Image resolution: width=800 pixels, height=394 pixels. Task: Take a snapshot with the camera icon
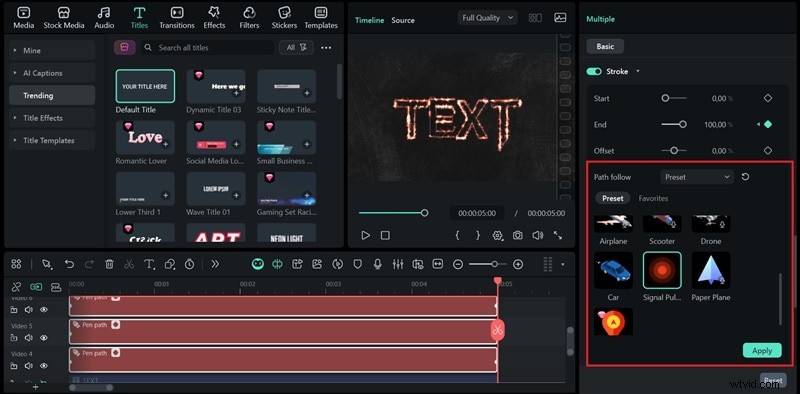pyautogui.click(x=518, y=235)
